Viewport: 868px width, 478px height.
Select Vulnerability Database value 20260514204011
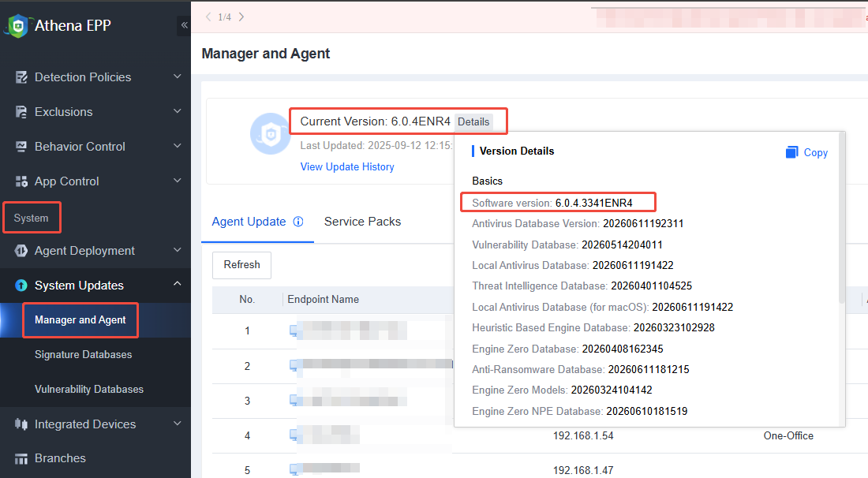click(623, 245)
